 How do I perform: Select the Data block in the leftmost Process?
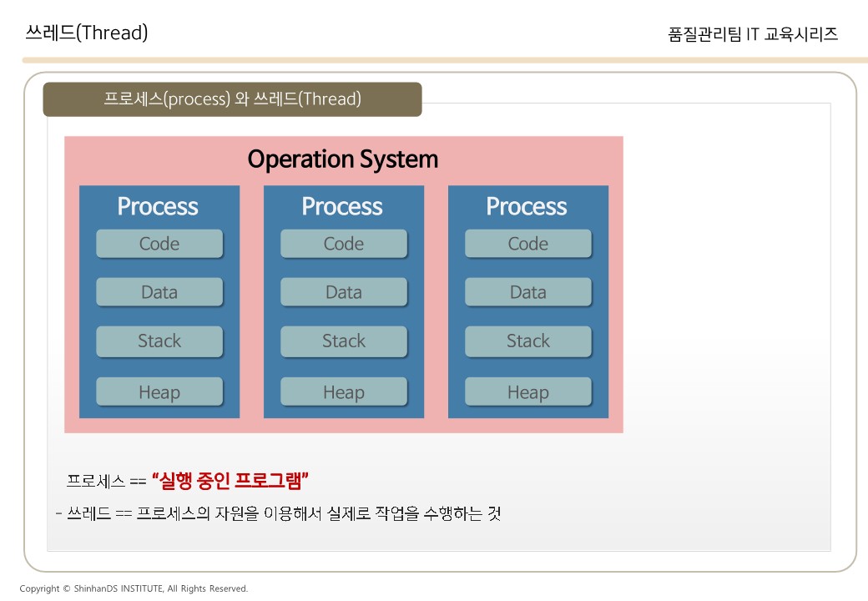pyautogui.click(x=159, y=291)
